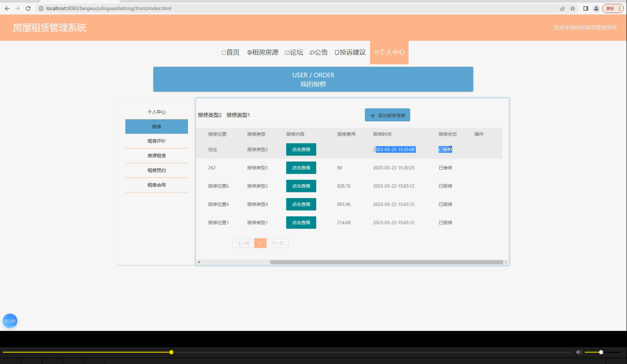The width and height of the screenshot is (627, 364).
Task: Select 房源租赁 in the sidebar
Action: point(156,156)
